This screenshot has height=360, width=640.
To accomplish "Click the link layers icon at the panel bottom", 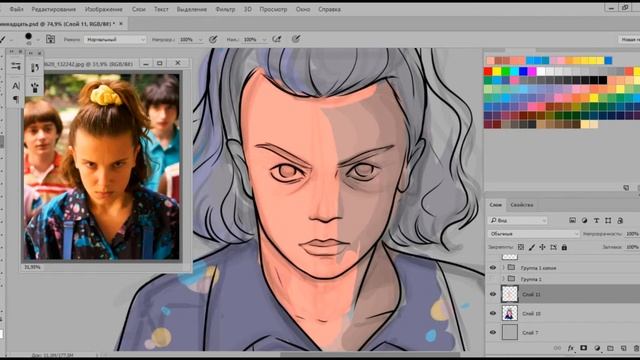I will click(557, 348).
